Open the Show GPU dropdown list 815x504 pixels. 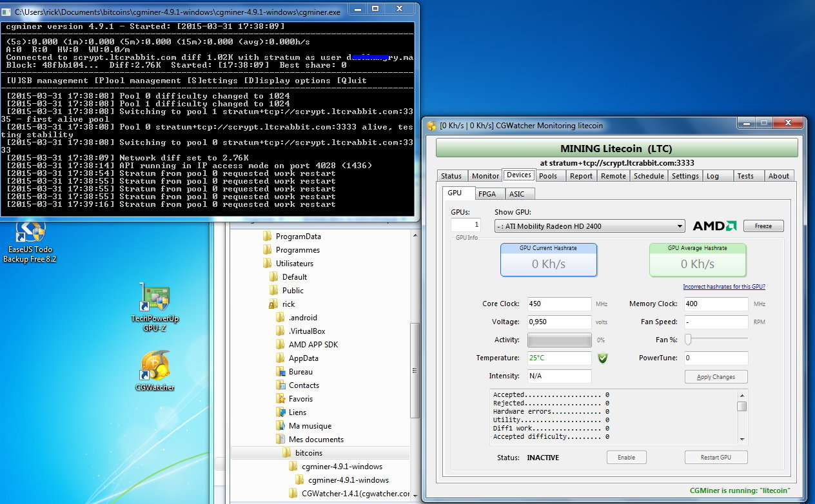pos(680,226)
